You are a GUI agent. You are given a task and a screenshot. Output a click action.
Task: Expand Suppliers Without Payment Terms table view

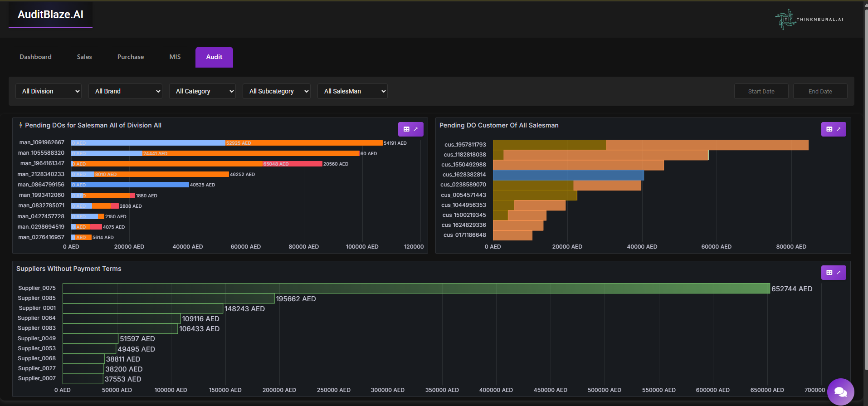[833, 273]
